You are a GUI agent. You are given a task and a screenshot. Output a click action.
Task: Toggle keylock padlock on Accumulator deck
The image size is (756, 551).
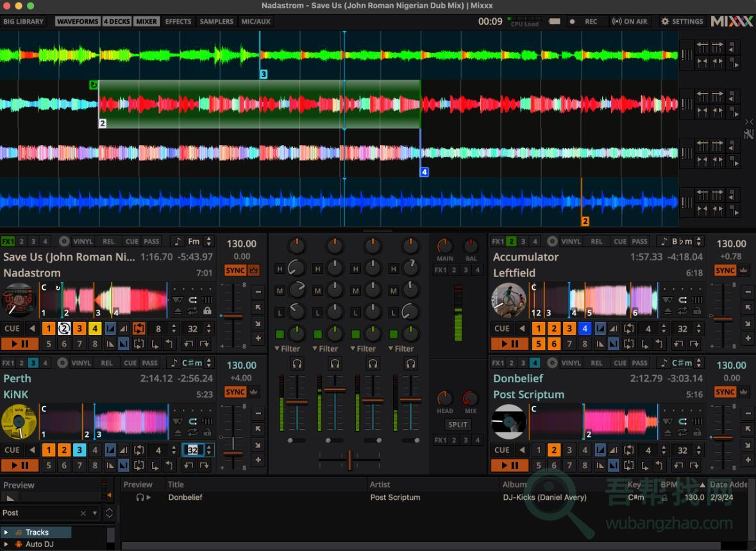click(x=696, y=311)
